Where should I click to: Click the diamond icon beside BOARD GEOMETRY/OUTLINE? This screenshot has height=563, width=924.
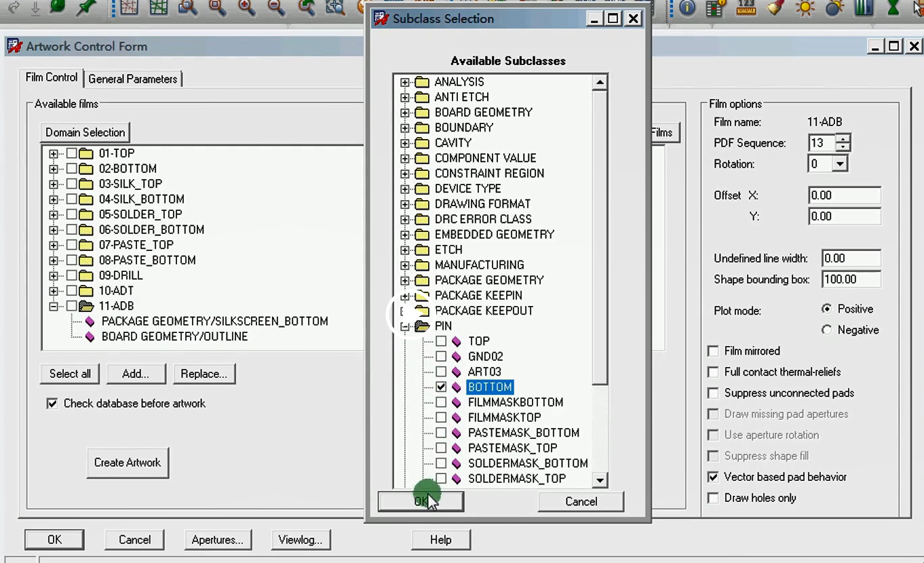(x=90, y=336)
